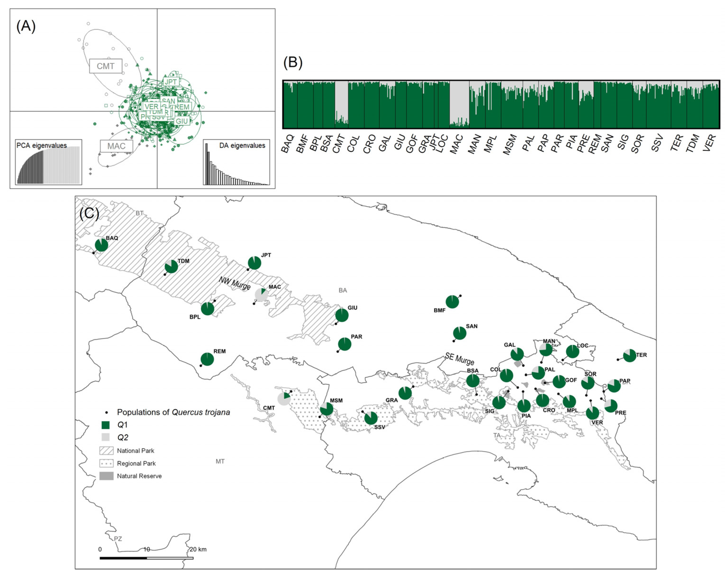Select the mostly gray MAC pie chart
This screenshot has height=579, width=728.
261,295
